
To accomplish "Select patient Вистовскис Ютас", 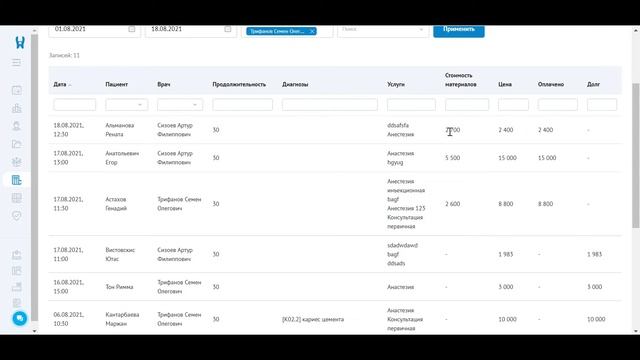I will [120, 254].
